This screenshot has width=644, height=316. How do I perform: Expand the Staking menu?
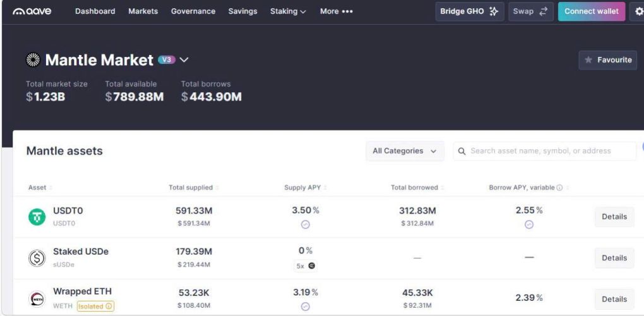click(x=288, y=11)
